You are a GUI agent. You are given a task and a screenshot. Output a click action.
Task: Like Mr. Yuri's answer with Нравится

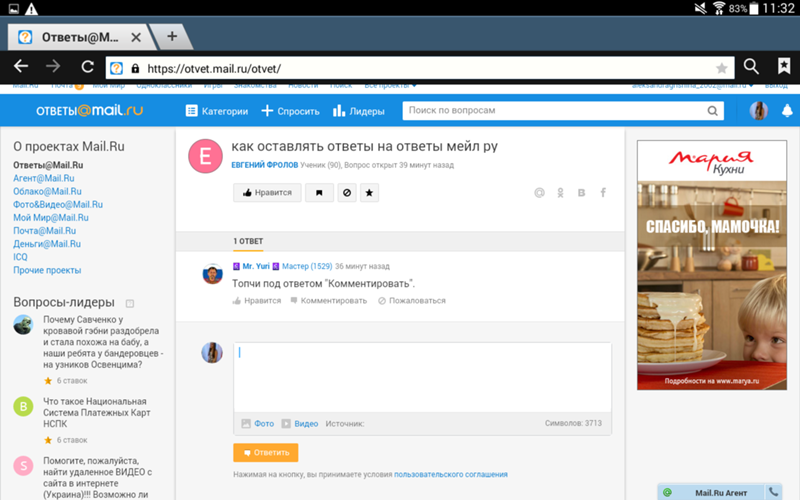(x=257, y=301)
